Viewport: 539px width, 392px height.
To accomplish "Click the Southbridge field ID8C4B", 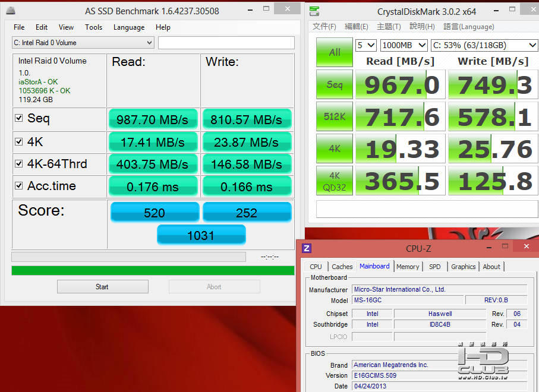I will click(440, 324).
